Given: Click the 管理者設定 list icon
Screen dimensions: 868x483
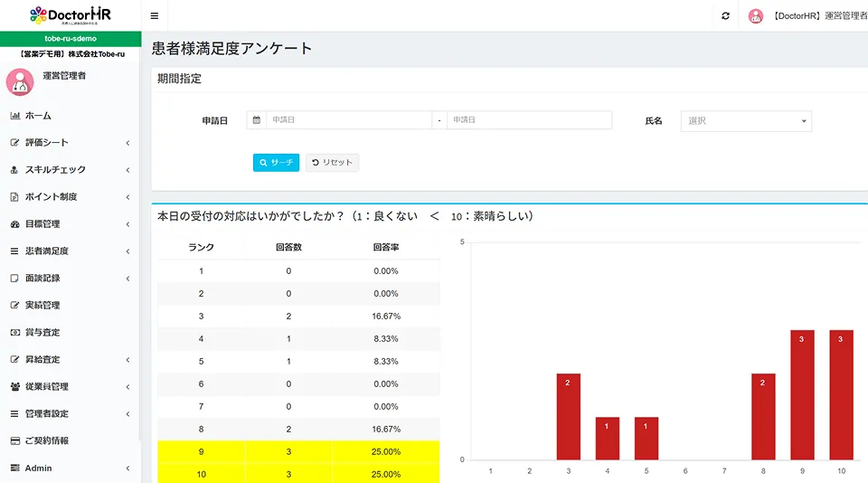Looking at the screenshot, I should 15,413.
